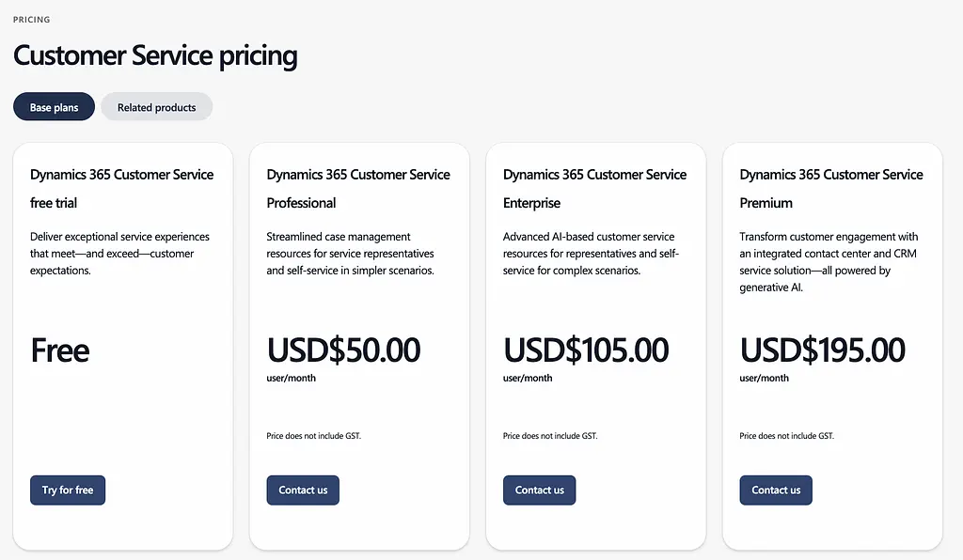963x560 pixels.
Task: Click the USD$105.00 price
Action: tap(586, 350)
